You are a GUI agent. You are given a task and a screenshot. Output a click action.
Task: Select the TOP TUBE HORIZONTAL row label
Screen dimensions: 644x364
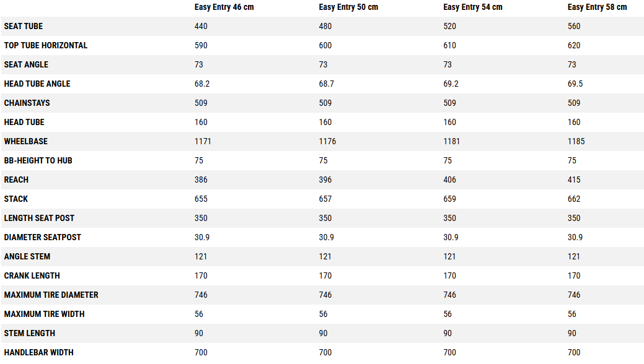tap(46, 46)
